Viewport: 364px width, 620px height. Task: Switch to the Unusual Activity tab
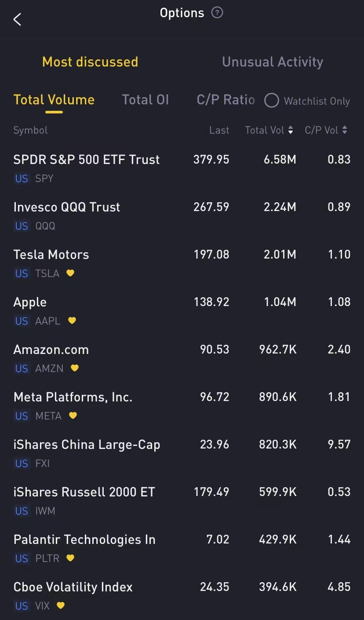(x=273, y=62)
